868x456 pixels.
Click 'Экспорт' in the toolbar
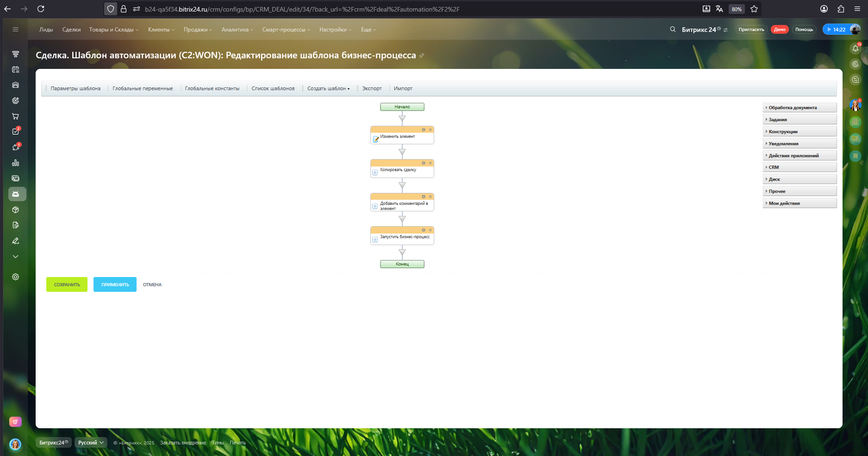(372, 88)
